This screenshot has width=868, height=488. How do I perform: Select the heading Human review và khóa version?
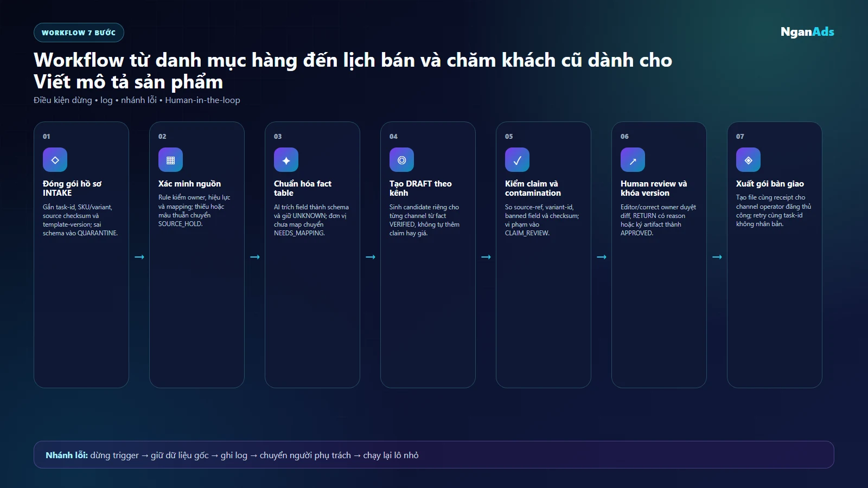click(x=654, y=188)
